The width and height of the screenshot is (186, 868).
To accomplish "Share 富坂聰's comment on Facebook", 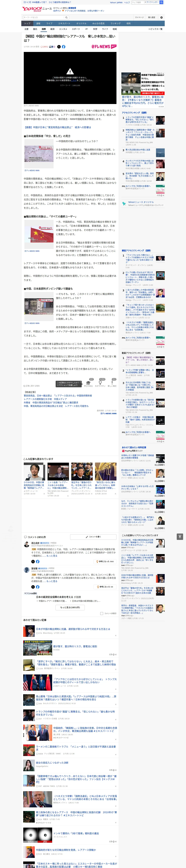I will [x=38, y=587].
